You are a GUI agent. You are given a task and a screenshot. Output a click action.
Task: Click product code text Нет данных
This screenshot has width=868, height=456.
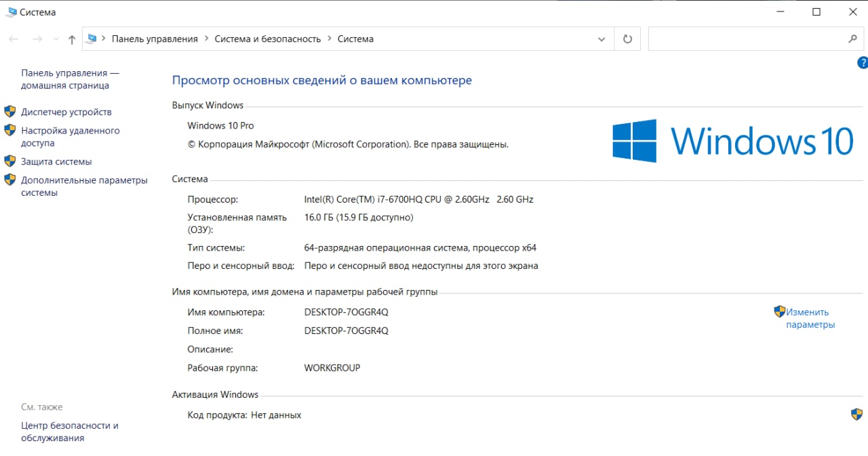coord(276,415)
